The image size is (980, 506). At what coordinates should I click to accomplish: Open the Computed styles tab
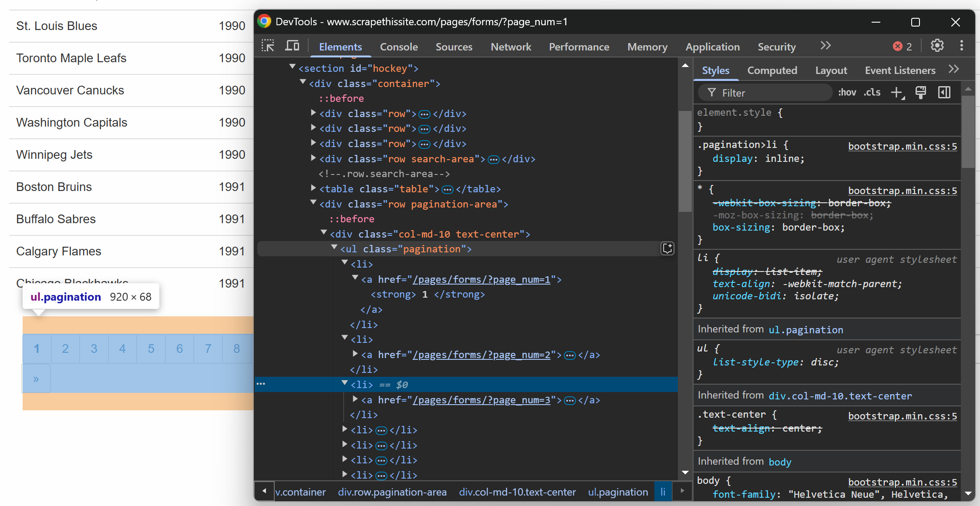click(772, 70)
